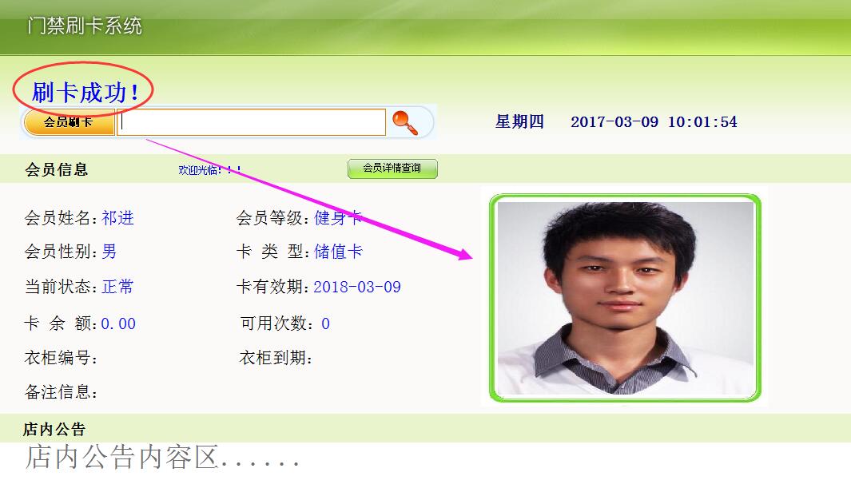This screenshot has width=851, height=504.
Task: Click the 会员信息 section header
Action: pyautogui.click(x=57, y=170)
